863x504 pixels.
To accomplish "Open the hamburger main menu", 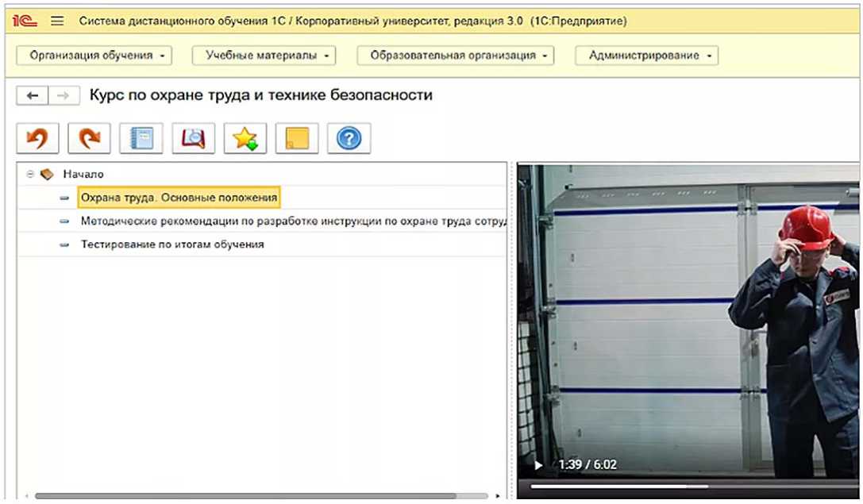I will (57, 21).
